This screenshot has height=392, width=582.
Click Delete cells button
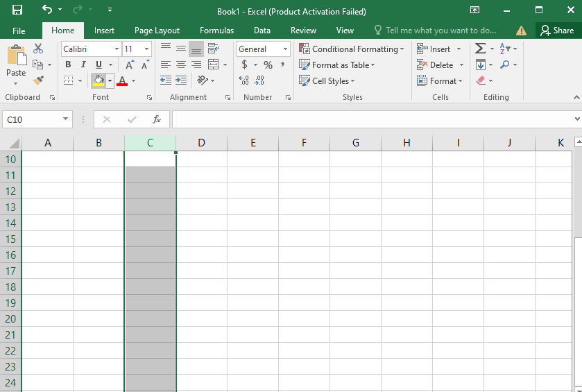pos(435,65)
